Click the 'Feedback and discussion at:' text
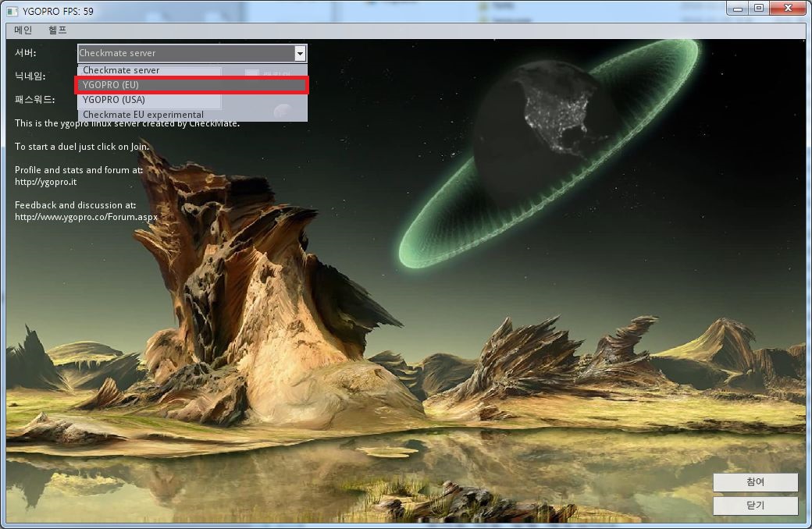 click(76, 205)
